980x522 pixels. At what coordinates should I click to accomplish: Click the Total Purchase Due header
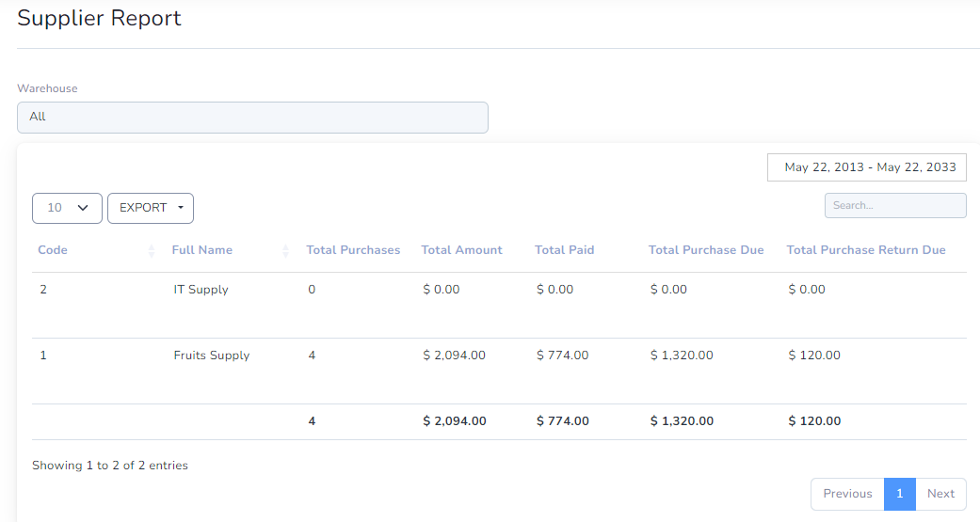pyautogui.click(x=706, y=250)
